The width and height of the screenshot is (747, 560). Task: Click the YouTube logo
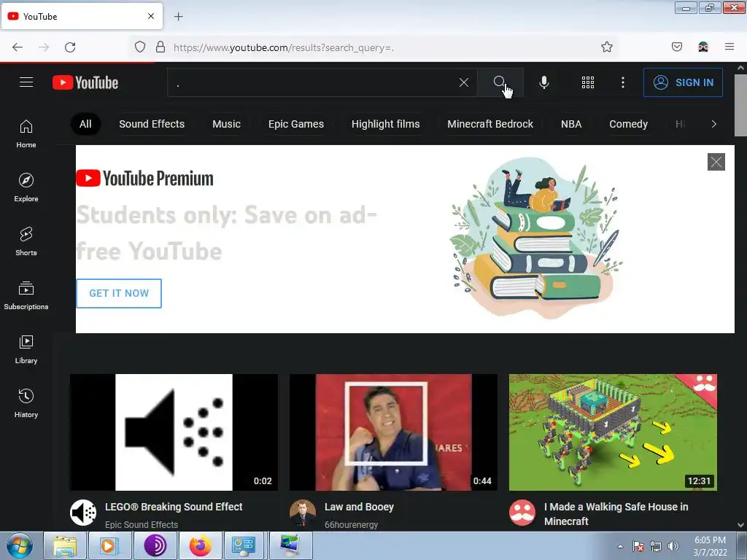coord(85,82)
